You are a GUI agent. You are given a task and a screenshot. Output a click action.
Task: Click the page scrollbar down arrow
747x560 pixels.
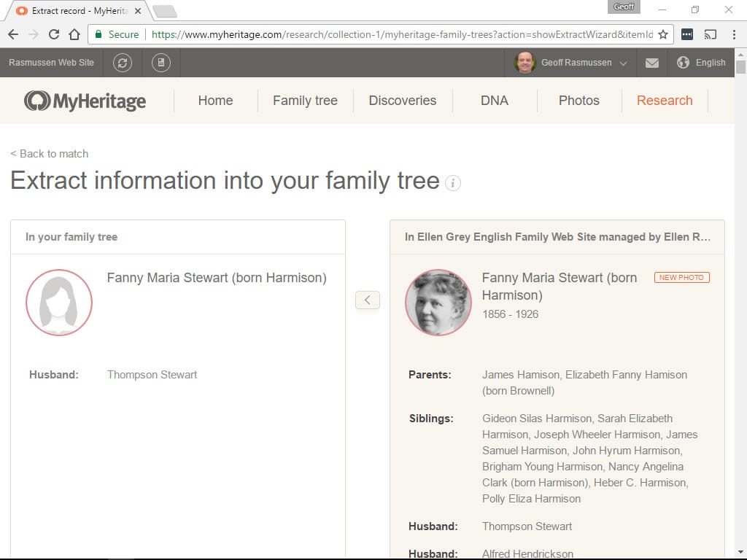click(740, 553)
